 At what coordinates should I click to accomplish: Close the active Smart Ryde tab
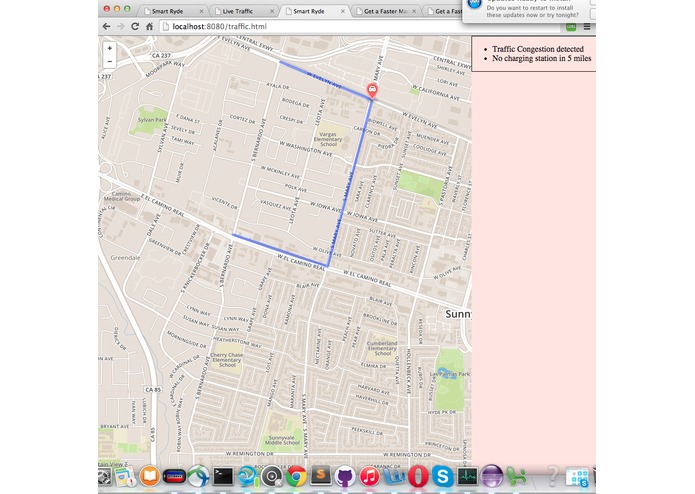[343, 12]
